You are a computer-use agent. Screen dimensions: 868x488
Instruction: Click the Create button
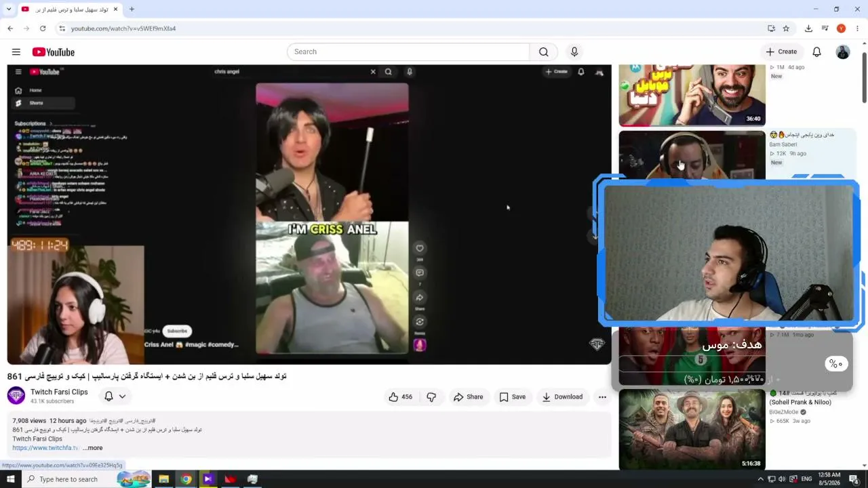tap(781, 52)
